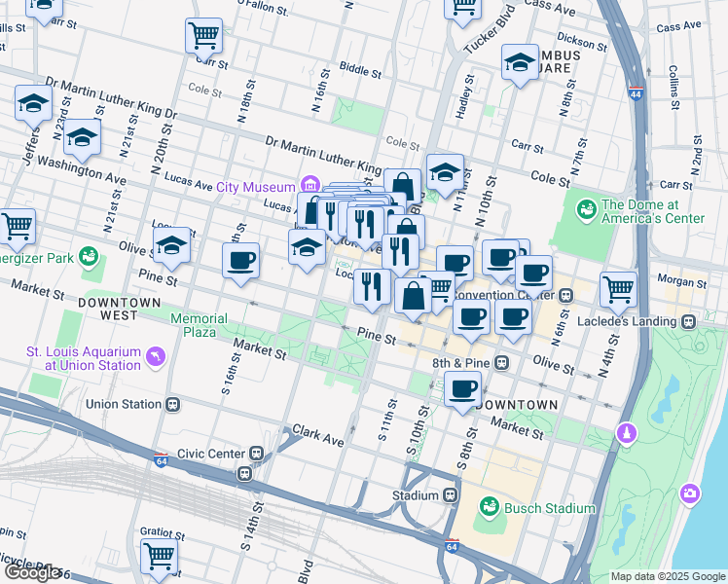Open the camera photo pin by river
The height and width of the screenshot is (584, 728).
pos(689,493)
